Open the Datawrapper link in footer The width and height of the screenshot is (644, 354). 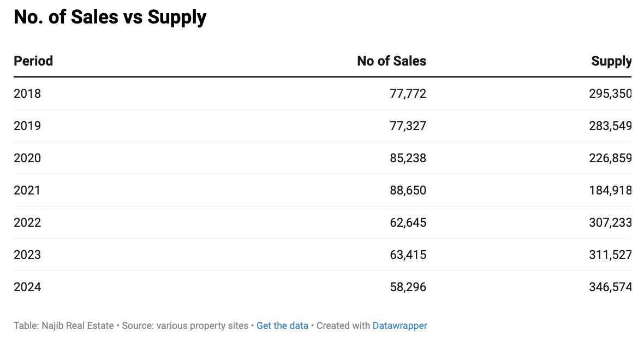[399, 326]
